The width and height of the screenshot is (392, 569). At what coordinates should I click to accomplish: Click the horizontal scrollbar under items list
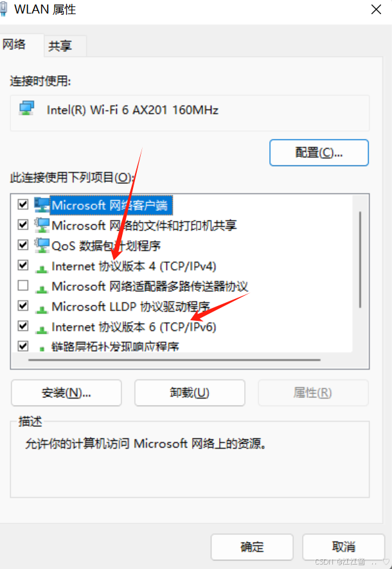(x=174, y=360)
